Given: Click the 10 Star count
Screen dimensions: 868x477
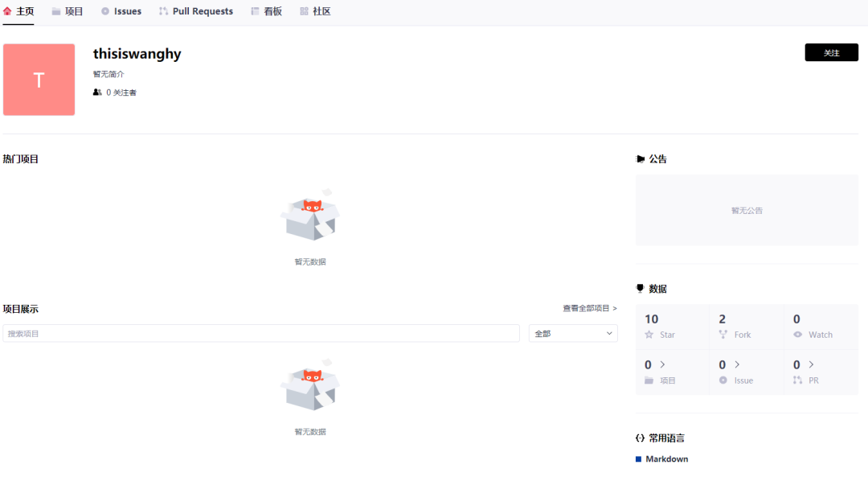Looking at the screenshot, I should tap(652, 319).
